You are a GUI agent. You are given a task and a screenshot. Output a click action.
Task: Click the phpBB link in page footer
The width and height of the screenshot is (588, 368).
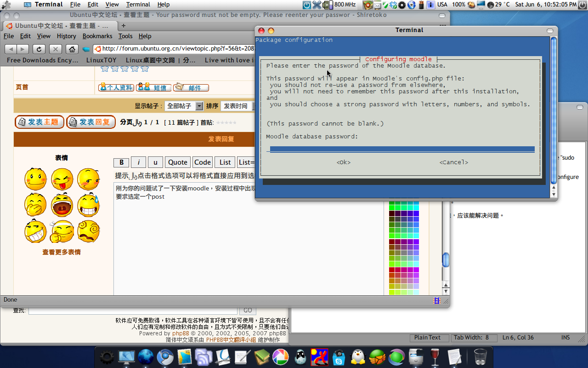181,333
